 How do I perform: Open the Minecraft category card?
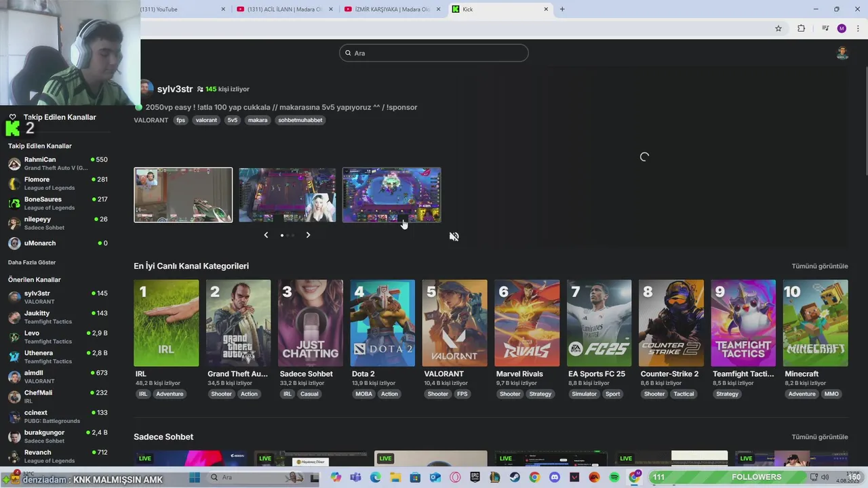click(816, 323)
